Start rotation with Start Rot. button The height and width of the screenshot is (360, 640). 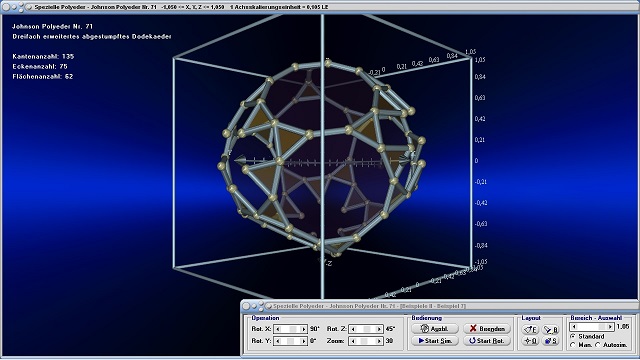[487, 341]
